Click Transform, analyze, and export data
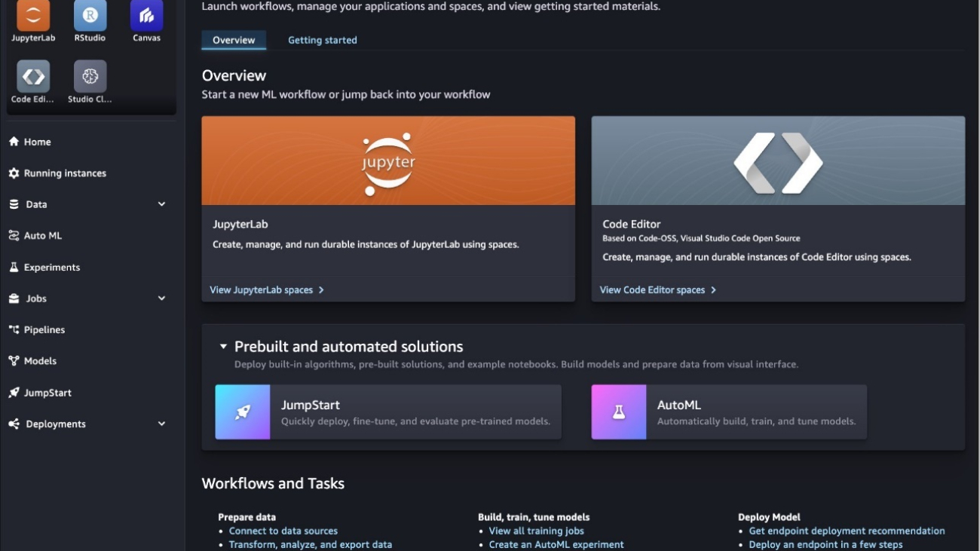This screenshot has width=980, height=551. (311, 545)
